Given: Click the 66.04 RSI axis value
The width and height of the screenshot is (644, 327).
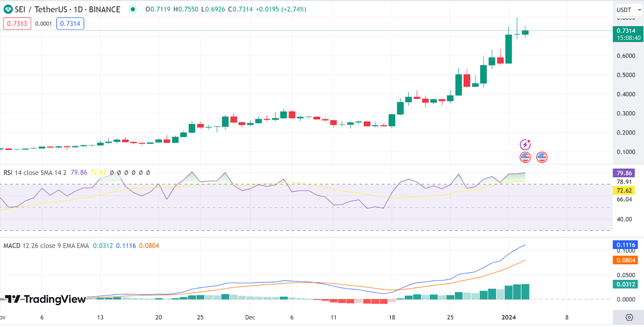Looking at the screenshot, I should [x=624, y=199].
